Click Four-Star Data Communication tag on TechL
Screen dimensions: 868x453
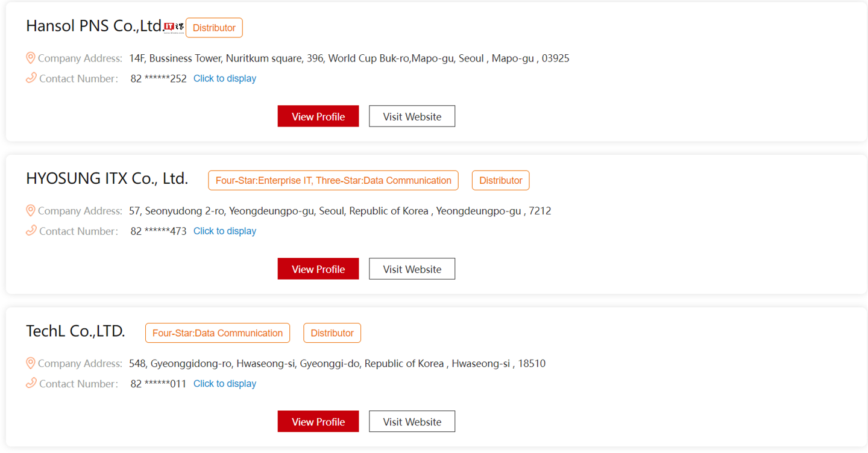point(218,333)
